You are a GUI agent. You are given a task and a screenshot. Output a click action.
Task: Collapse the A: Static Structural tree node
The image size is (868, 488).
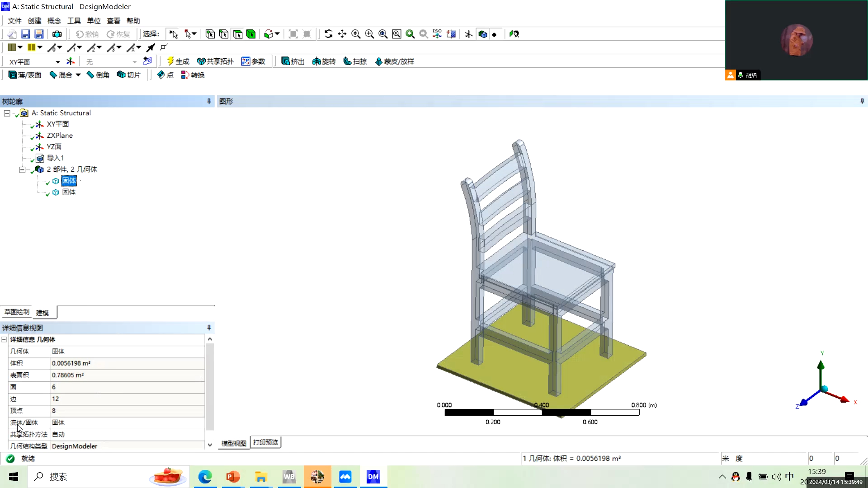tap(7, 113)
